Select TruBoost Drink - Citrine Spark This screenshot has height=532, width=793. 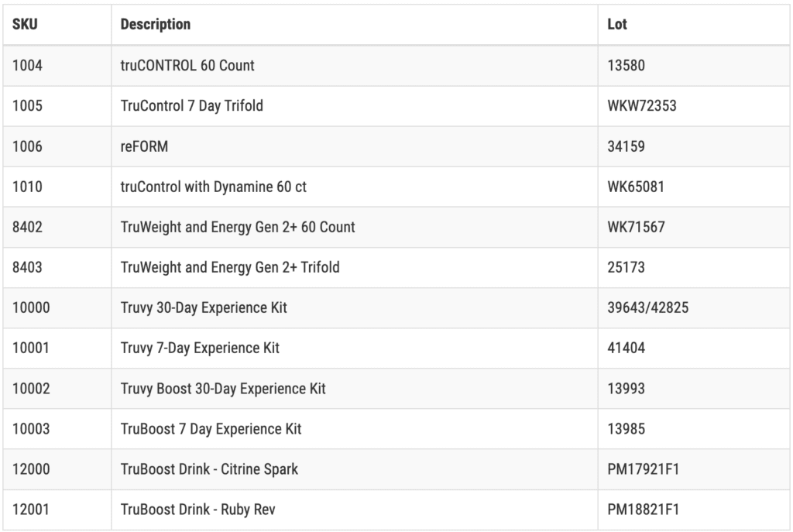click(x=209, y=469)
